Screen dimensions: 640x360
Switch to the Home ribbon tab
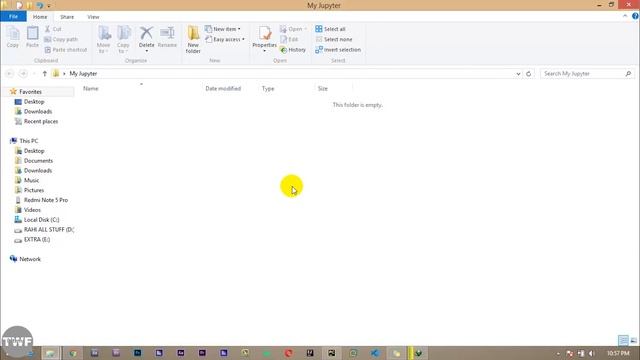tap(40, 17)
